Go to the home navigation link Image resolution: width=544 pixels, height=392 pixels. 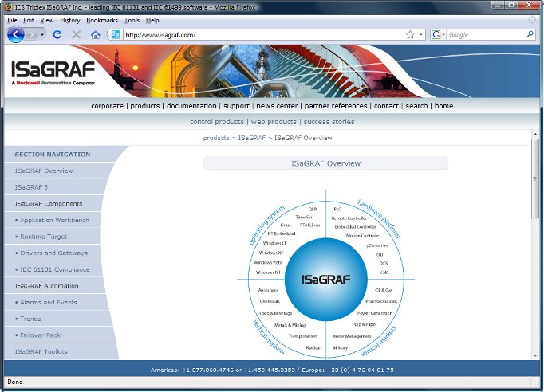[443, 106]
